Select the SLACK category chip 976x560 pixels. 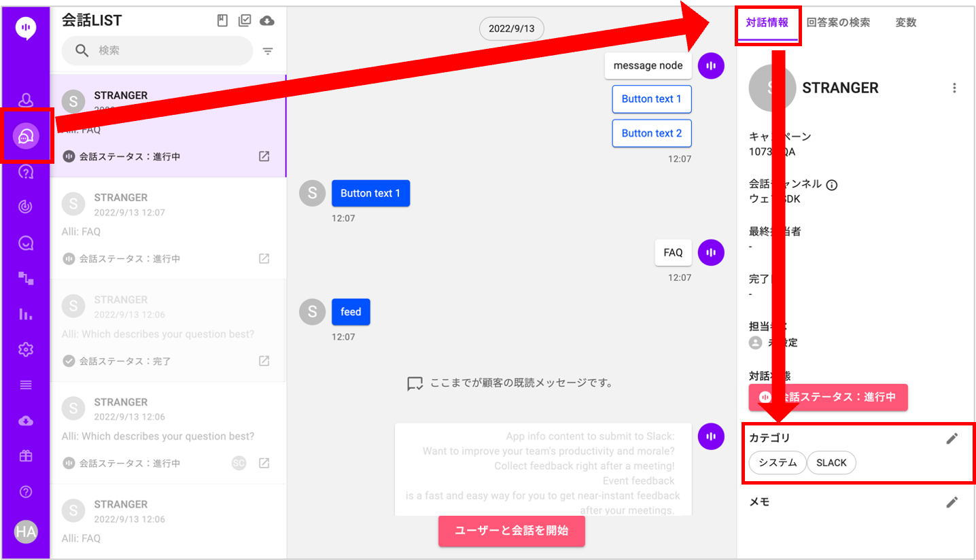(831, 463)
